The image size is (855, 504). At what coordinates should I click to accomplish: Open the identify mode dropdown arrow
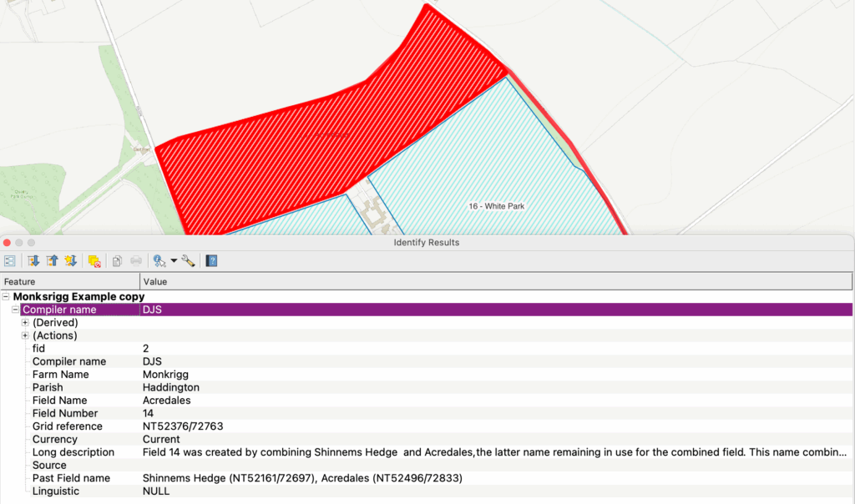pyautogui.click(x=174, y=261)
